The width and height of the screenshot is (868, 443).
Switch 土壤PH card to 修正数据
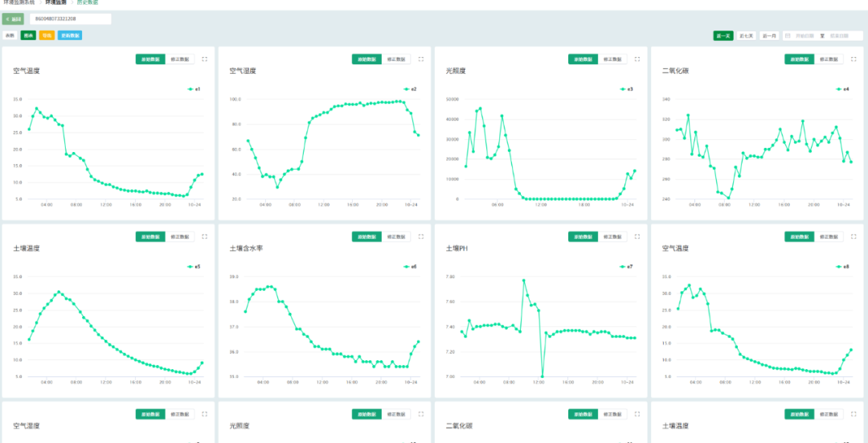(x=612, y=236)
